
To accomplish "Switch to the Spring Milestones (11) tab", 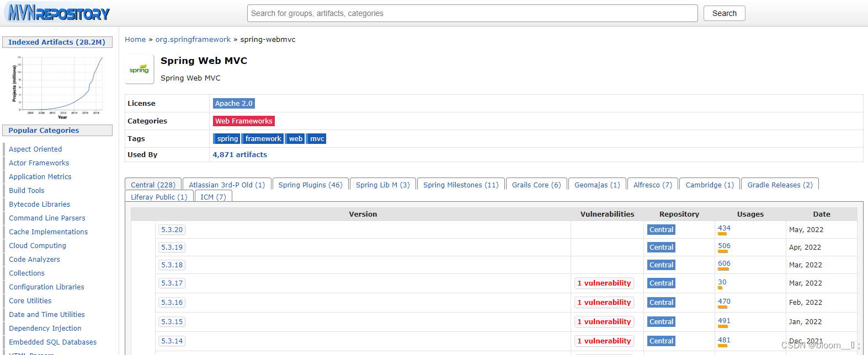I will [x=461, y=185].
